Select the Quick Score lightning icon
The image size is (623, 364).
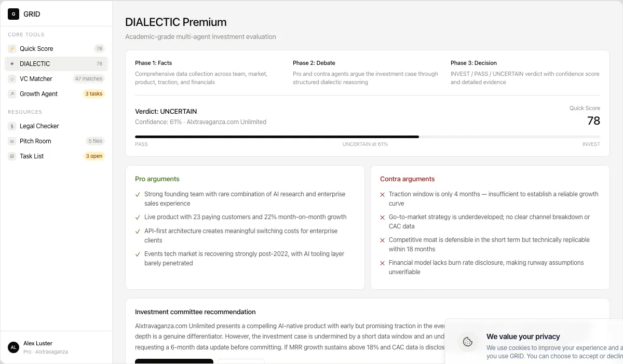pyautogui.click(x=11, y=48)
